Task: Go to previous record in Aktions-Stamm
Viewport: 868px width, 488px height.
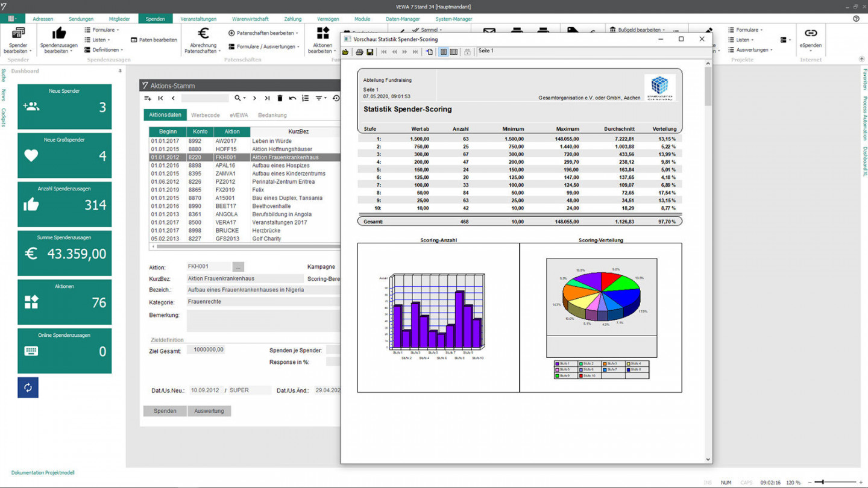Action: (173, 98)
